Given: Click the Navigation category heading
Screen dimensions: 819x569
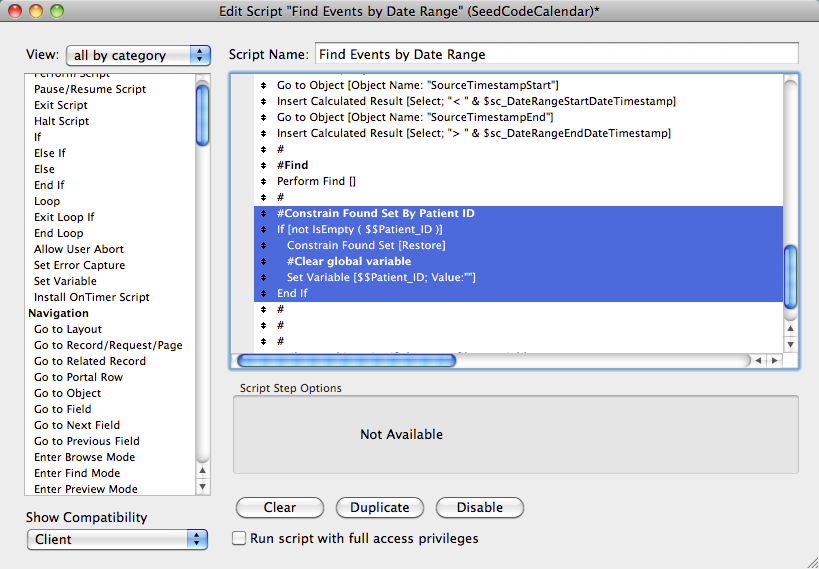Looking at the screenshot, I should [58, 313].
